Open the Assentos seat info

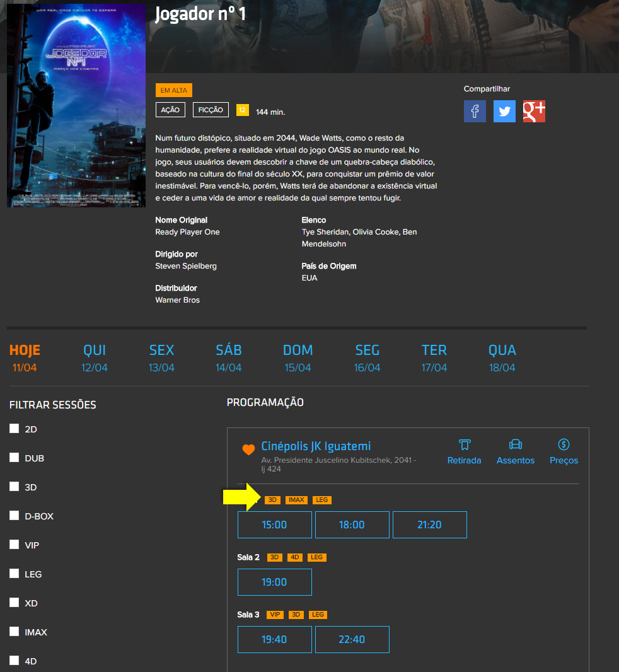coord(515,452)
